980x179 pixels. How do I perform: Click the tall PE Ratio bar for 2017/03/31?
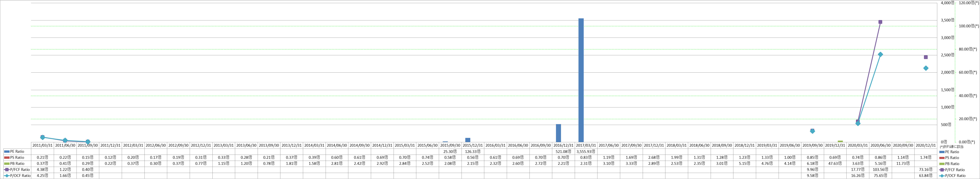[x=581, y=80]
